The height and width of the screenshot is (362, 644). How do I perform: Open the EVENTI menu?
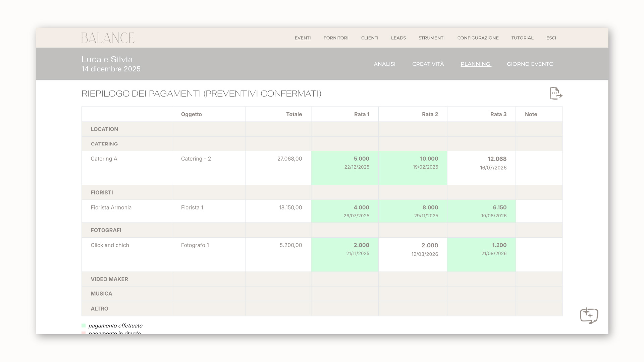303,38
